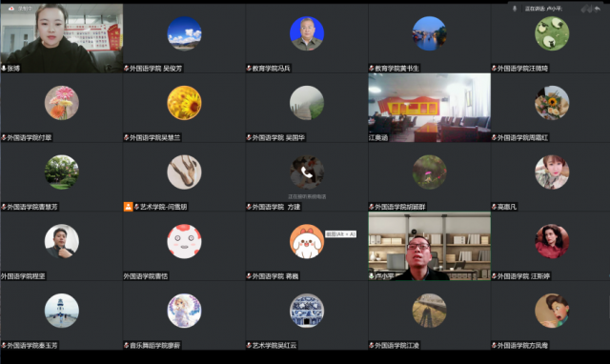The height and width of the screenshot is (364, 610).
Task: Click the orange host badge beside 艺术学院-闫雪玥
Action: (128, 207)
